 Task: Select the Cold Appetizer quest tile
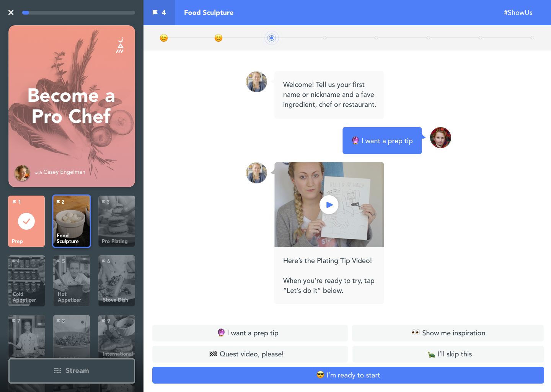pos(26,281)
